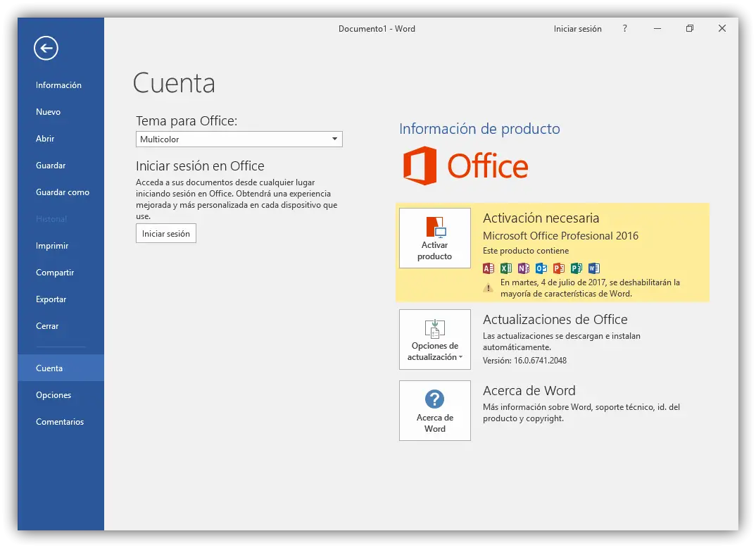Open Comentarios in the sidebar
Viewport: 756px width, 548px height.
(60, 422)
